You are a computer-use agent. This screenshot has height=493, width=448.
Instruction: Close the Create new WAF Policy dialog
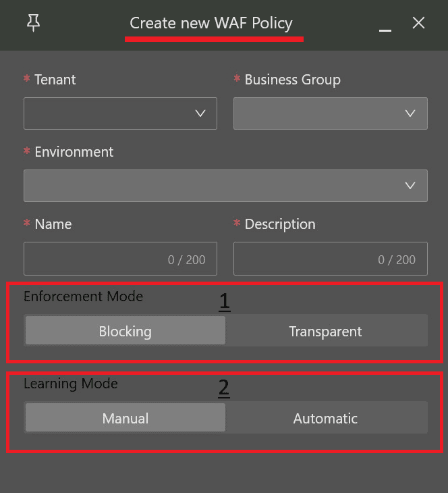pyautogui.click(x=418, y=23)
